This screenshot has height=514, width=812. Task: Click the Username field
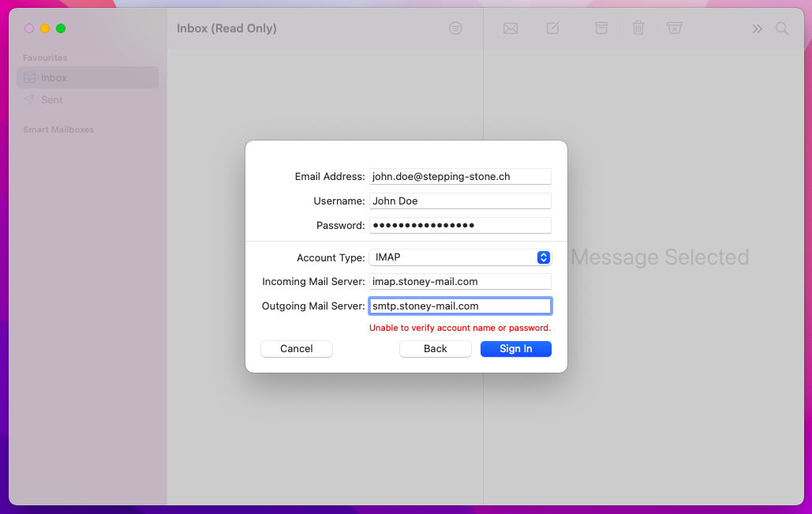tap(460, 201)
